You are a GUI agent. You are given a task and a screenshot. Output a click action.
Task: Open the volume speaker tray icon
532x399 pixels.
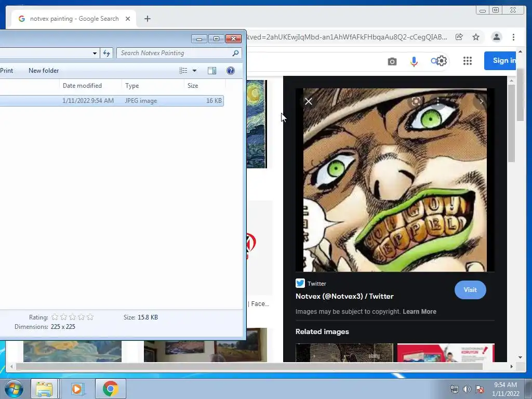coord(467,389)
